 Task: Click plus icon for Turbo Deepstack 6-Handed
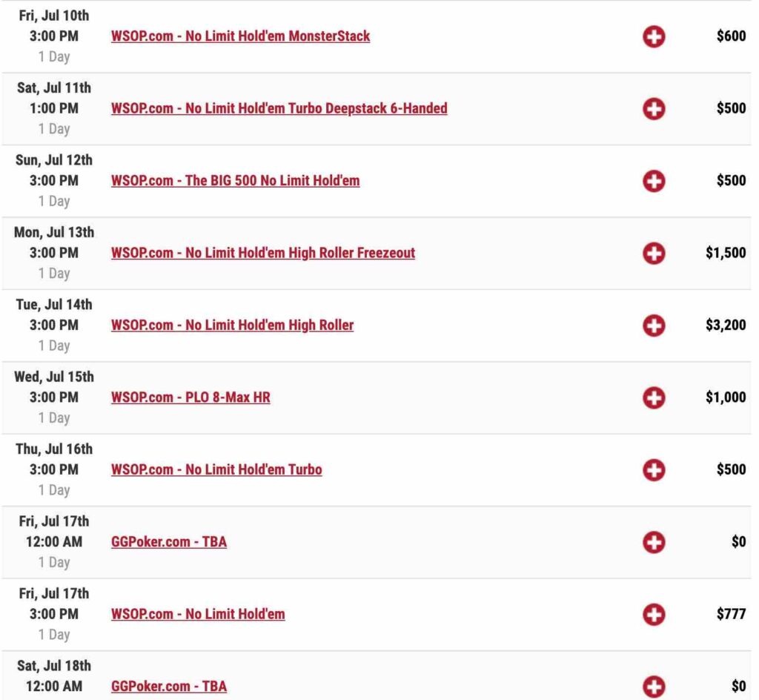point(654,108)
